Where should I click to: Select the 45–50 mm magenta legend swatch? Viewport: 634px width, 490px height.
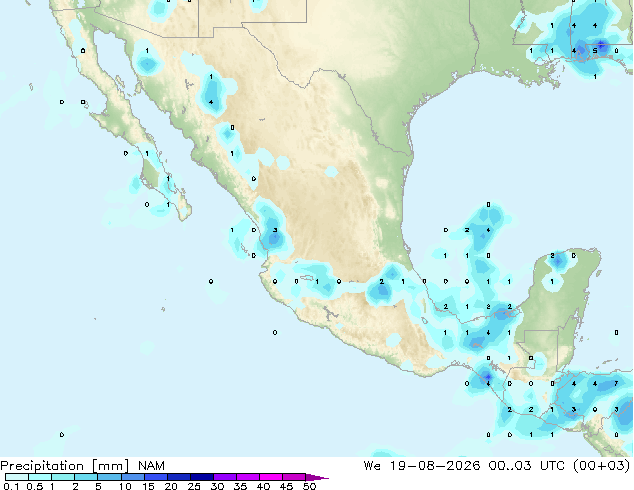tap(294, 477)
